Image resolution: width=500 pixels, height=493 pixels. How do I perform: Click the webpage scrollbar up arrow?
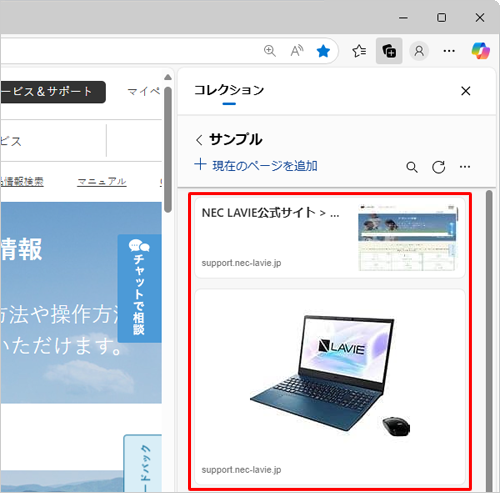tap(168, 77)
